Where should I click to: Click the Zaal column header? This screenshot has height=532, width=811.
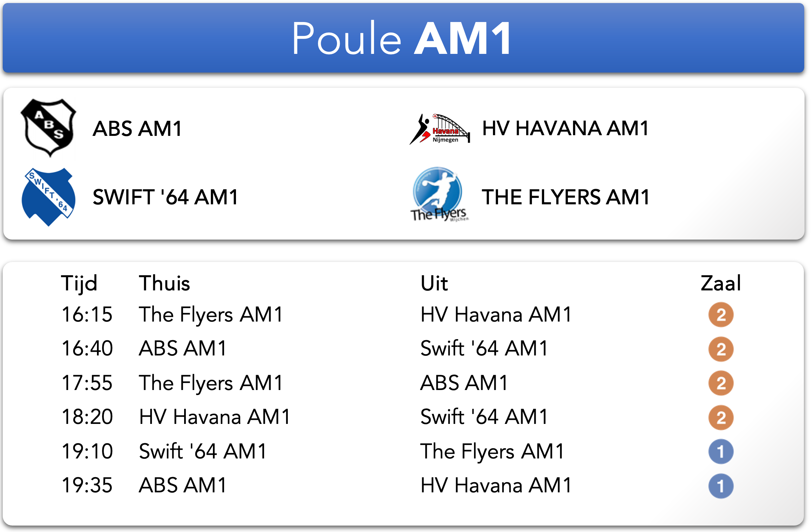pos(720,283)
